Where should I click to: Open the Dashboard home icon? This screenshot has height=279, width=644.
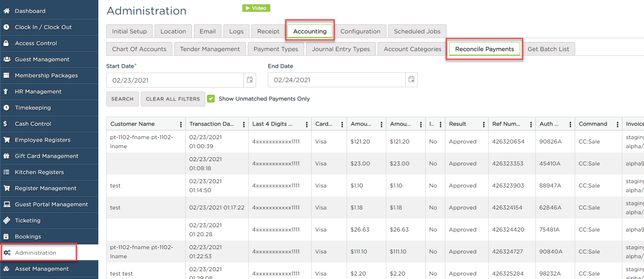click(x=6, y=11)
